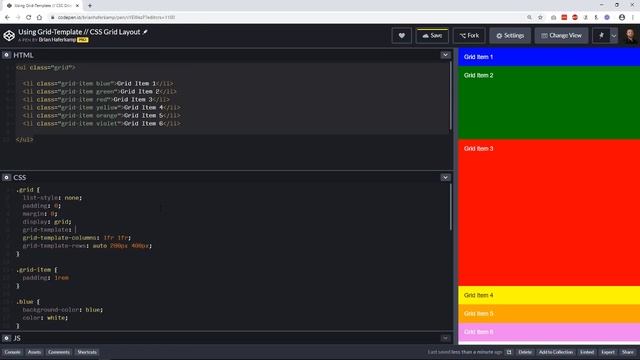Open CSS editor settings gear
Viewport: 640px width, 360px height.
(x=6, y=178)
